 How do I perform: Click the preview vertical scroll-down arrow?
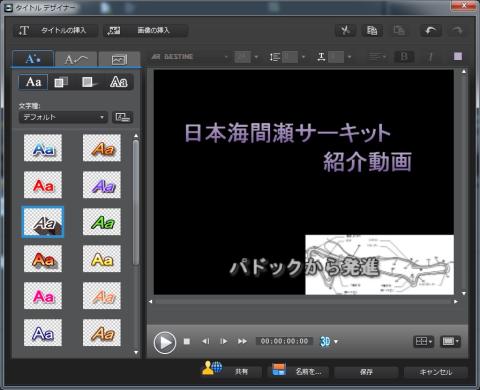(464, 293)
